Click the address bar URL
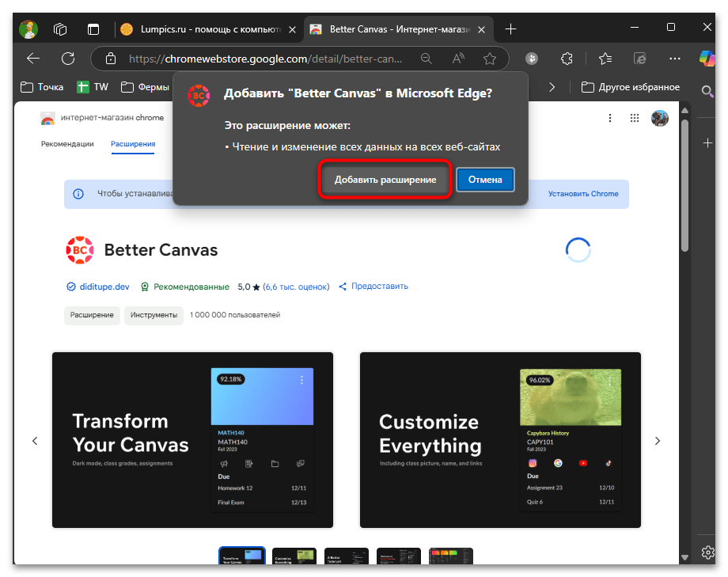The image size is (728, 577). (265, 59)
